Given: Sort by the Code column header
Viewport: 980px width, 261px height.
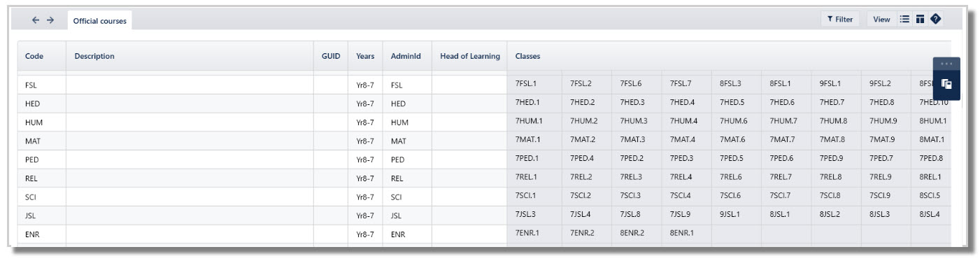Looking at the screenshot, I should tap(34, 56).
